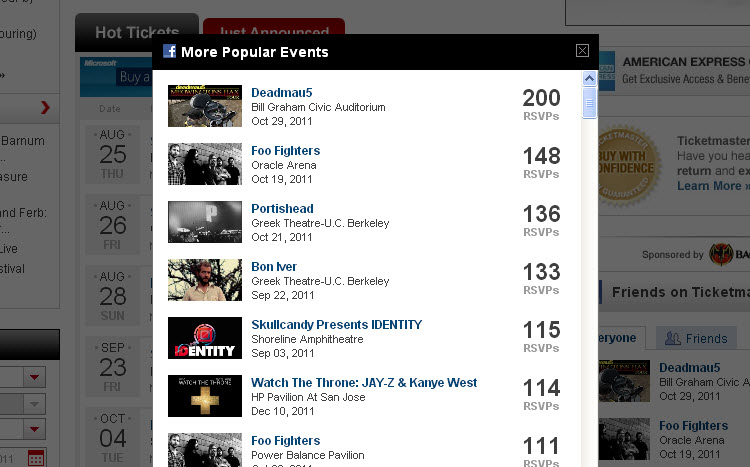750x467 pixels.
Task: Click the Watch The Throne gold cross thumbnail
Action: point(205,396)
